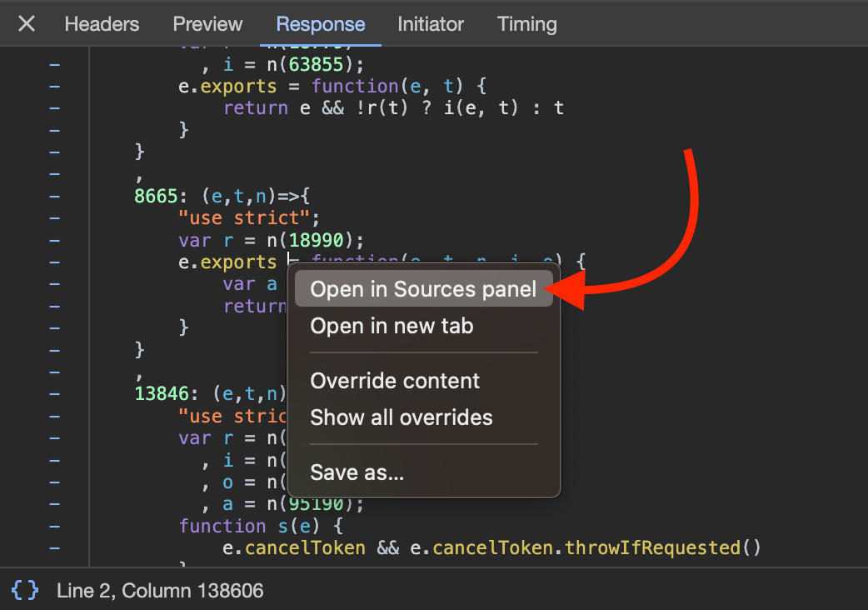Collapse the fold beside the "use strict" line

coord(54,217)
